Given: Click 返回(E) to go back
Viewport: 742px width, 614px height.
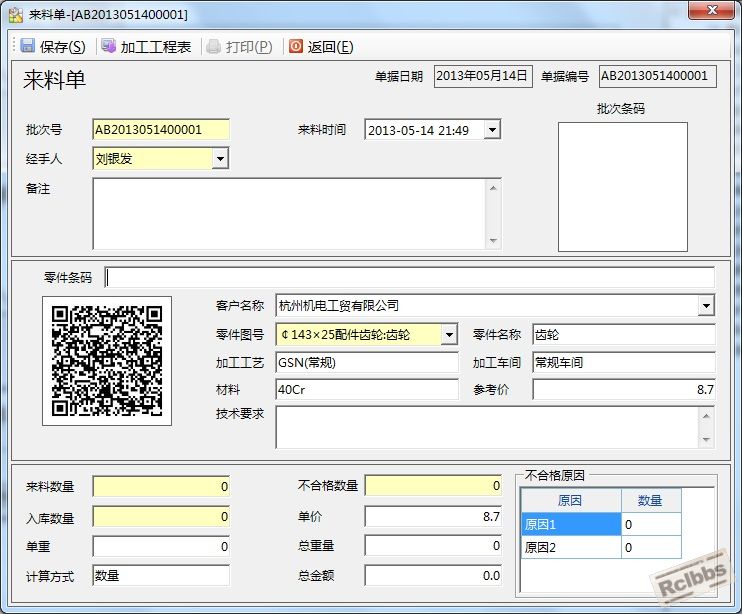Looking at the screenshot, I should pos(330,46).
